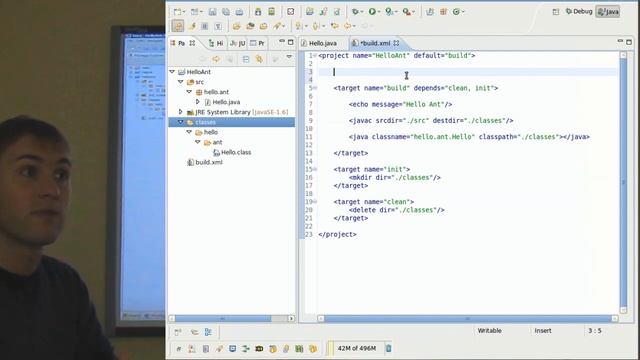
Task: Click the green Run button icon
Action: click(372, 12)
